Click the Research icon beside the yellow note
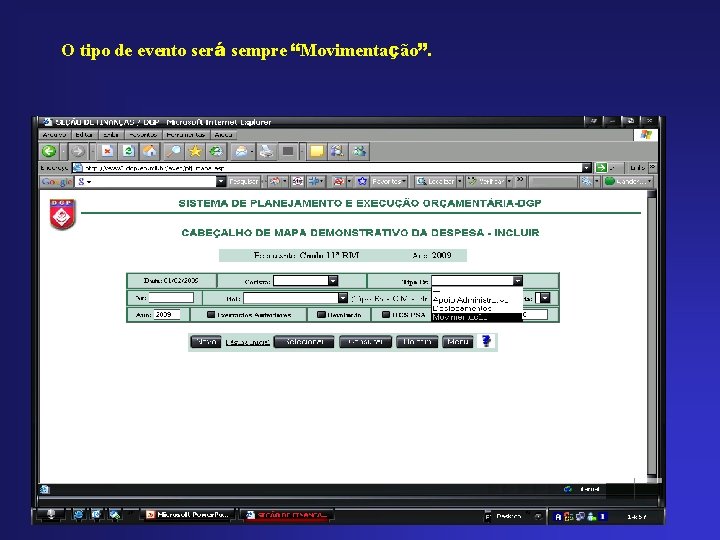 pos(338,151)
